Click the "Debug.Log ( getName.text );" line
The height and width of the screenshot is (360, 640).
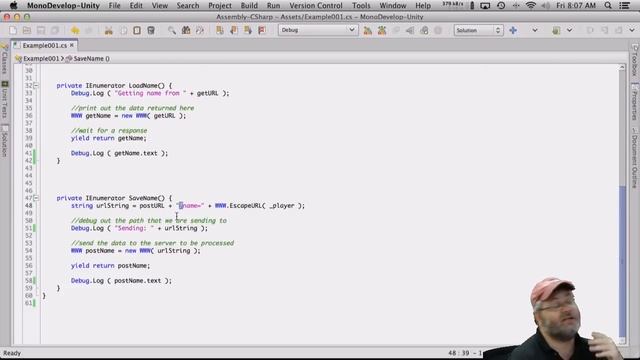(x=119, y=153)
